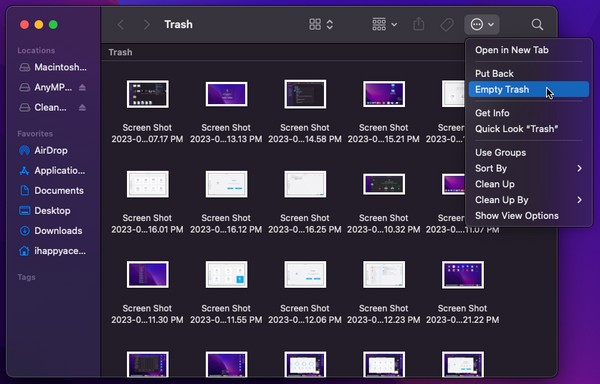
Task: Select screenshot thumbnail ending 15.21 PM
Action: tap(384, 94)
